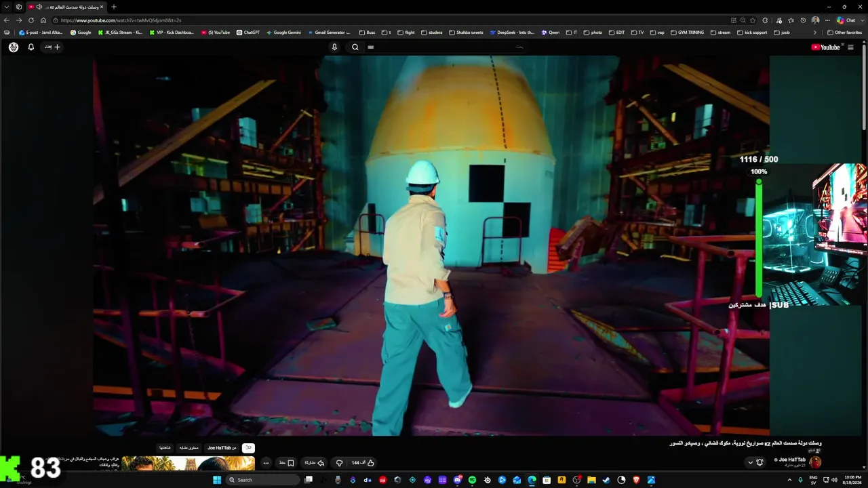This screenshot has height=488, width=868.
Task: Focus the YouTube search box
Action: coord(446,47)
